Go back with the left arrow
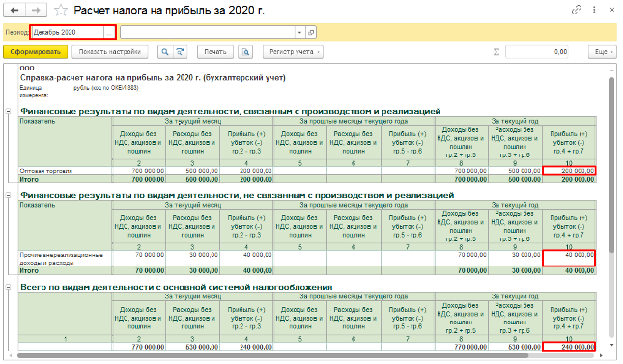The image size is (623, 364). (14, 11)
